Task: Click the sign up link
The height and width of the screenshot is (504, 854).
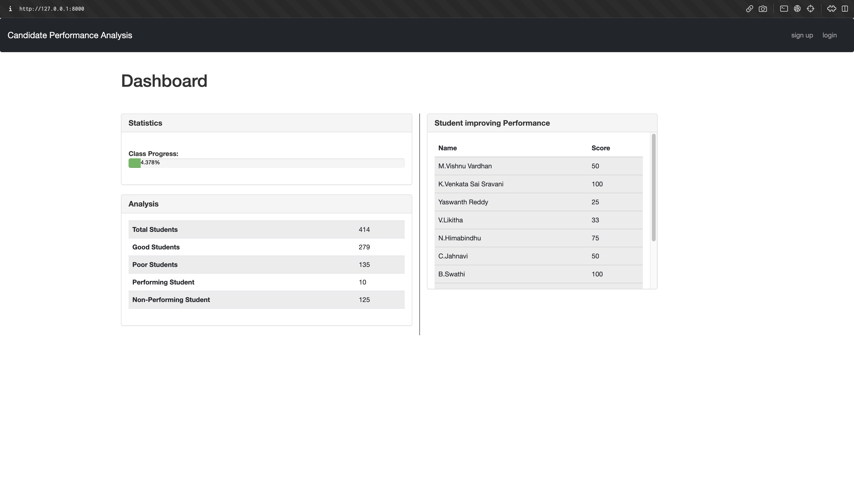Action: tap(802, 35)
